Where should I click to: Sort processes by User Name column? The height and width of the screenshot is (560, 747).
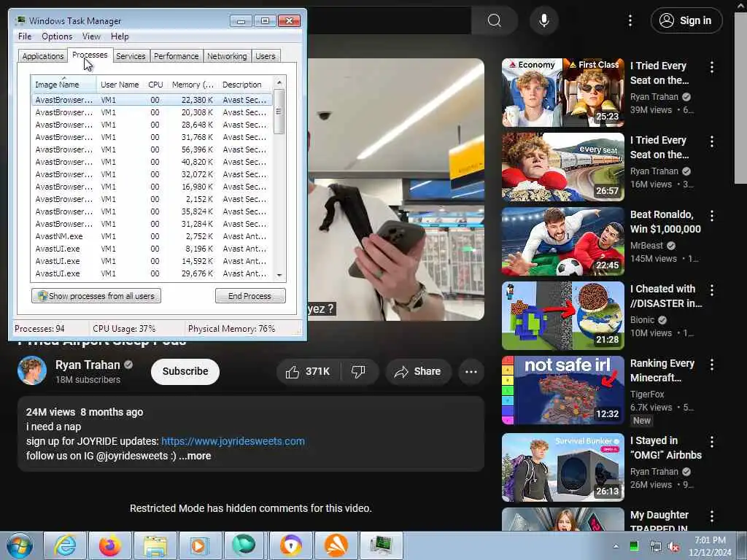(120, 85)
